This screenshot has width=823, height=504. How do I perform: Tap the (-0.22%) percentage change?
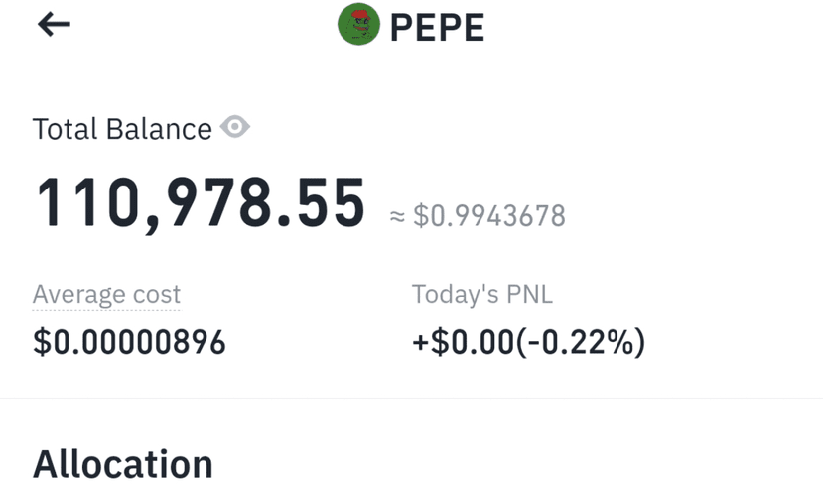581,342
